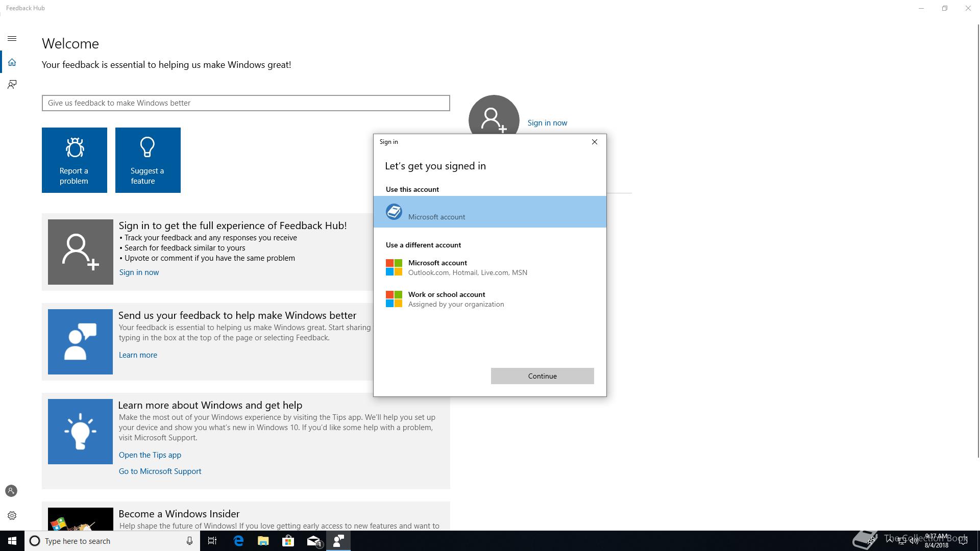Click the Suggest a feature tile
Image resolution: width=980 pixels, height=551 pixels.
tap(148, 160)
